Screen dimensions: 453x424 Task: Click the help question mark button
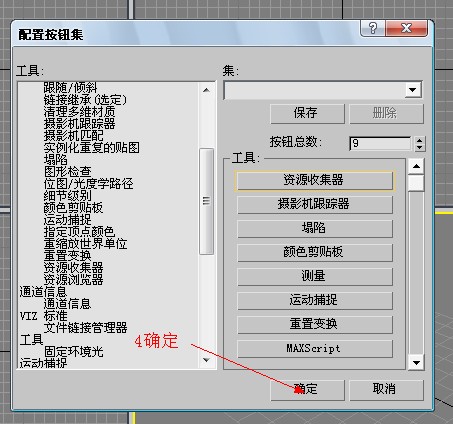tap(373, 28)
